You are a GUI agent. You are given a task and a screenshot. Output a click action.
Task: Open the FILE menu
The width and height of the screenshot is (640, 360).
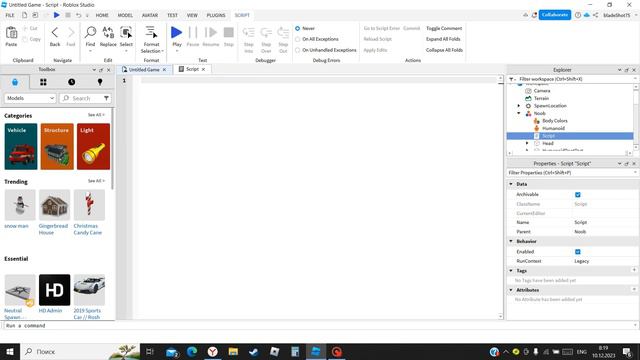(10, 15)
